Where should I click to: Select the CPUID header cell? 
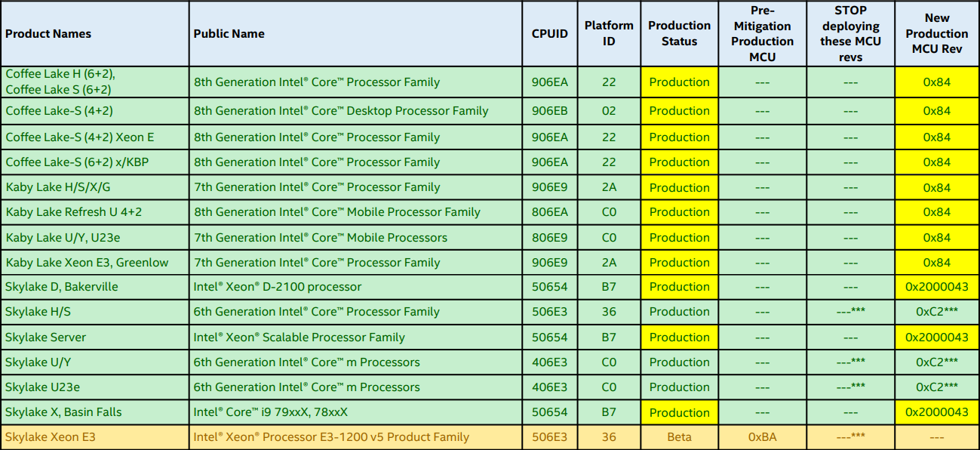click(x=549, y=33)
